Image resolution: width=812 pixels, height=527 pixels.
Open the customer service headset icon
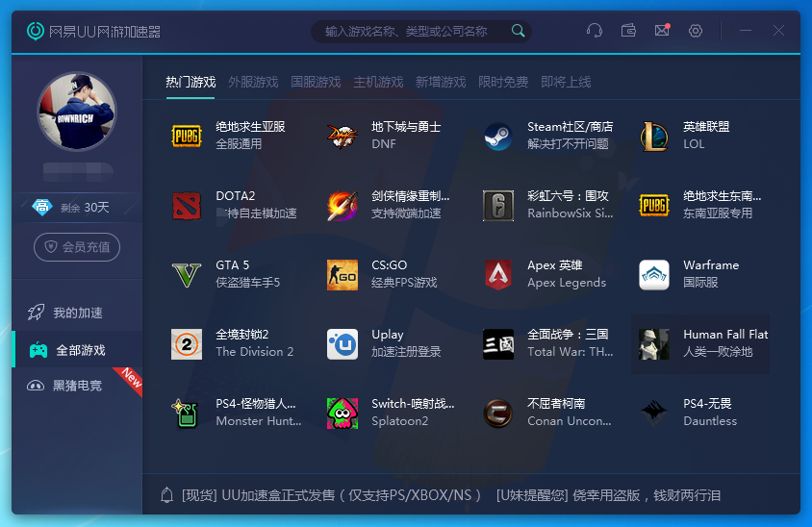point(595,31)
